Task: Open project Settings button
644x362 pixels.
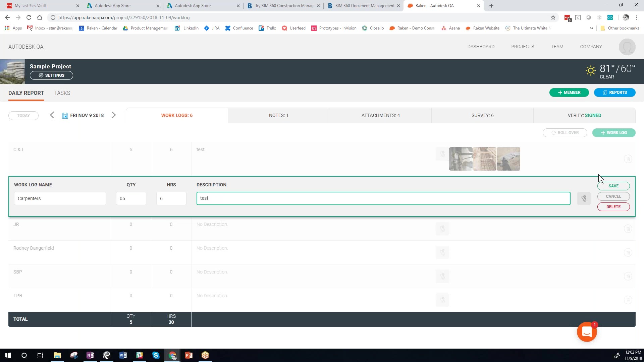Action: pos(51,75)
